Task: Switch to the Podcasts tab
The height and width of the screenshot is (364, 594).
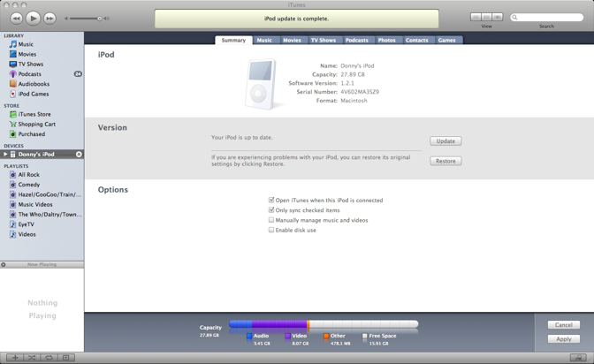Action: [x=356, y=40]
